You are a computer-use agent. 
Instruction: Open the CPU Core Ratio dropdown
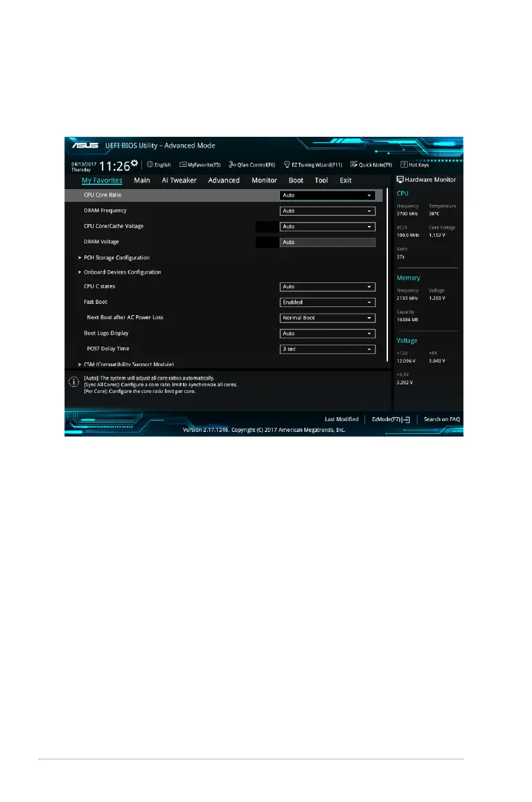[x=327, y=196]
